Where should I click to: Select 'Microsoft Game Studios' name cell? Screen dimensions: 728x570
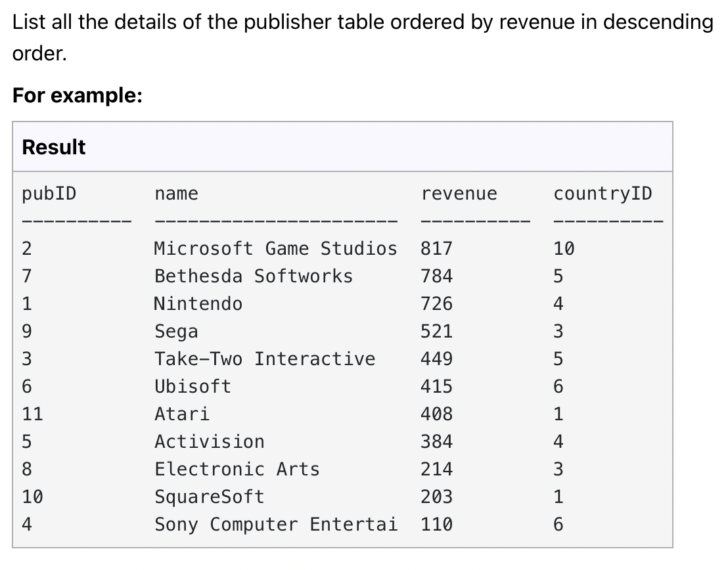click(x=276, y=248)
